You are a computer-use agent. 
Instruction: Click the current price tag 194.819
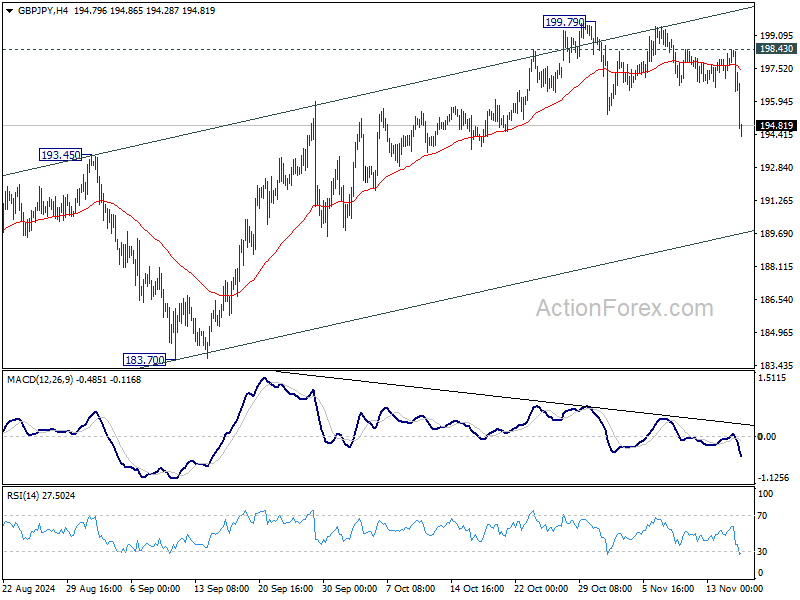pyautogui.click(x=776, y=126)
